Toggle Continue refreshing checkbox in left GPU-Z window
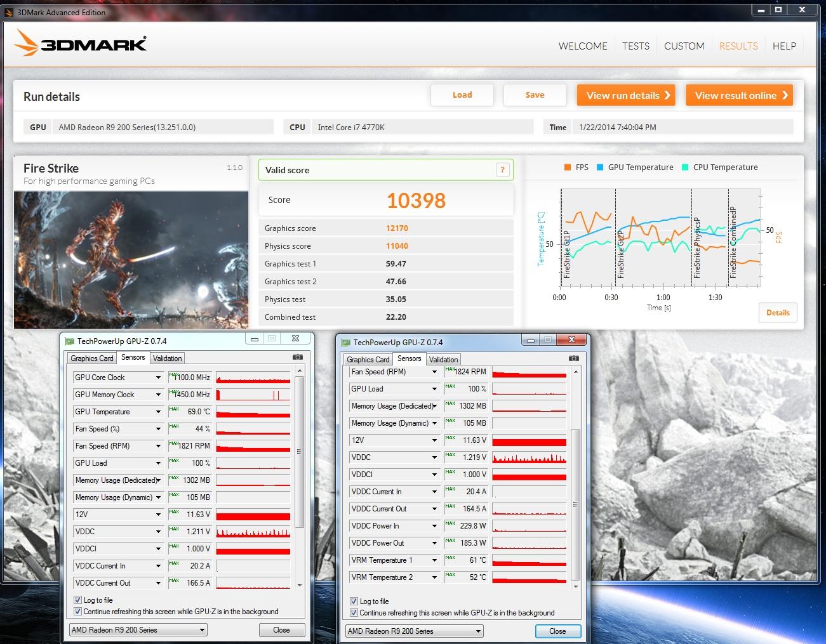Image resolution: width=826 pixels, height=644 pixels. pyautogui.click(x=77, y=612)
